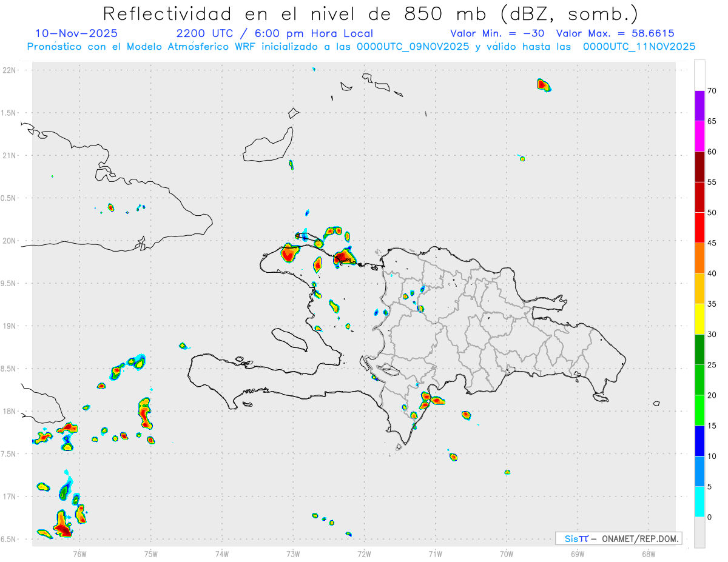Click the colorbar tick label '30'
This screenshot has height=562, width=728.
712,335
